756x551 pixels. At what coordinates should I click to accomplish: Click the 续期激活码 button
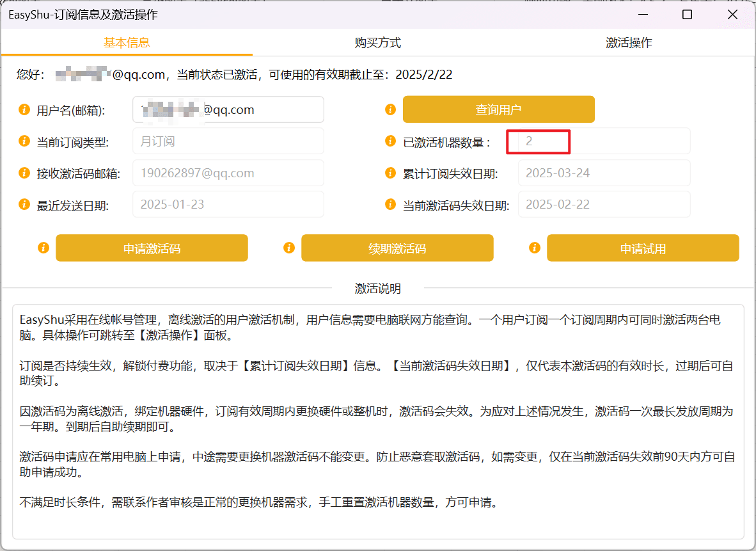(397, 248)
